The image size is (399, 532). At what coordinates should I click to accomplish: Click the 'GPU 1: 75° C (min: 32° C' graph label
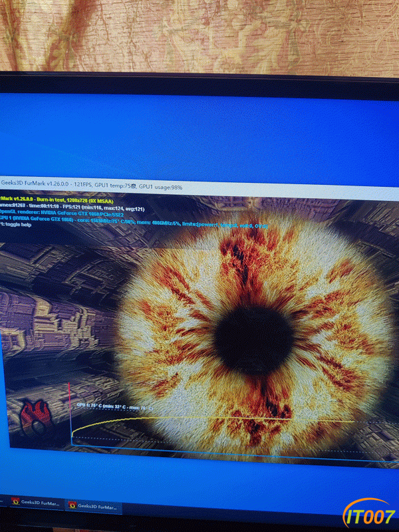point(114,406)
